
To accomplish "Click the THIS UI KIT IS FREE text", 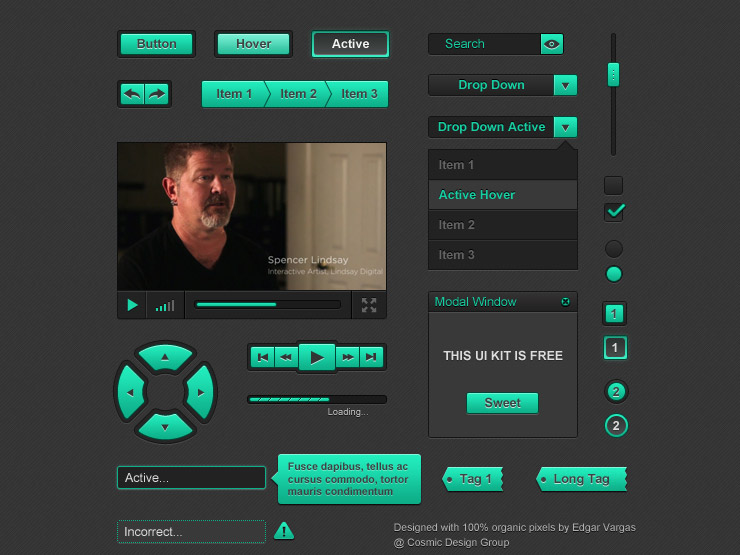I will point(503,356).
